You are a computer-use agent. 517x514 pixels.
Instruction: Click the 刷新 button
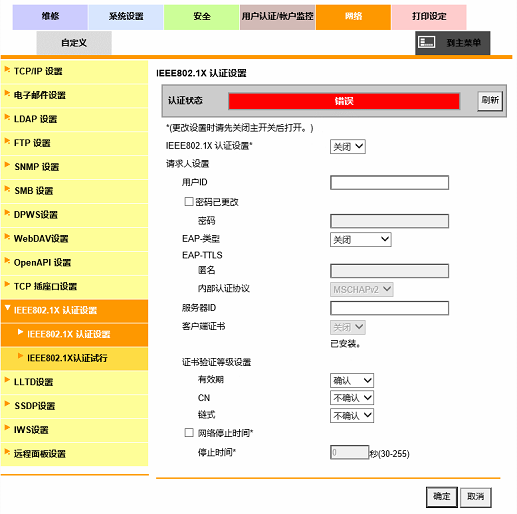(x=490, y=101)
